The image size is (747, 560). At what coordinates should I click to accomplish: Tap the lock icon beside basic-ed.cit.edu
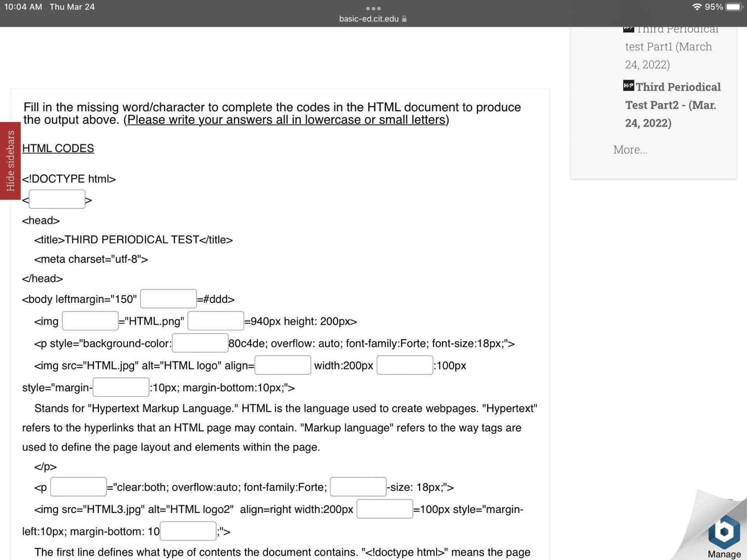tap(404, 19)
